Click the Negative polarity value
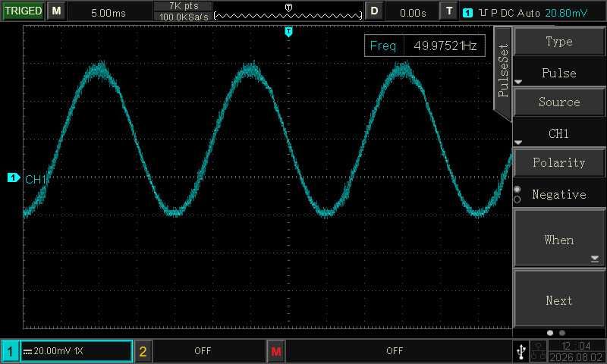The image size is (607, 364). [x=559, y=194]
